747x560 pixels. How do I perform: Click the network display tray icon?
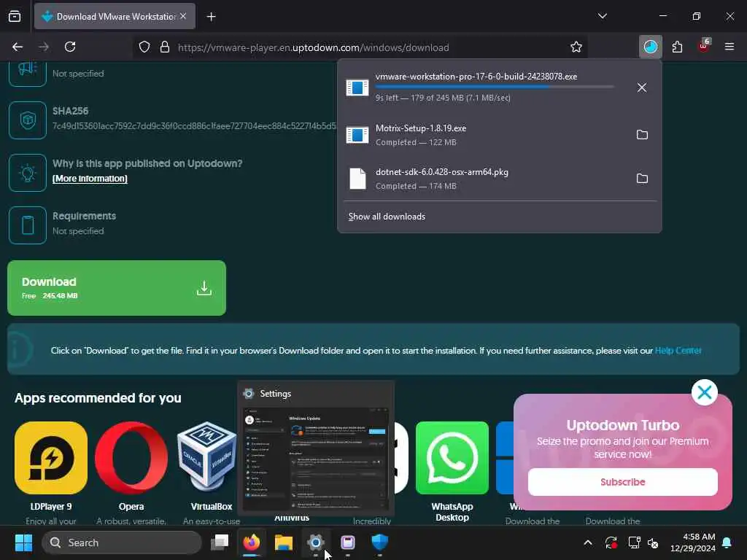(634, 542)
